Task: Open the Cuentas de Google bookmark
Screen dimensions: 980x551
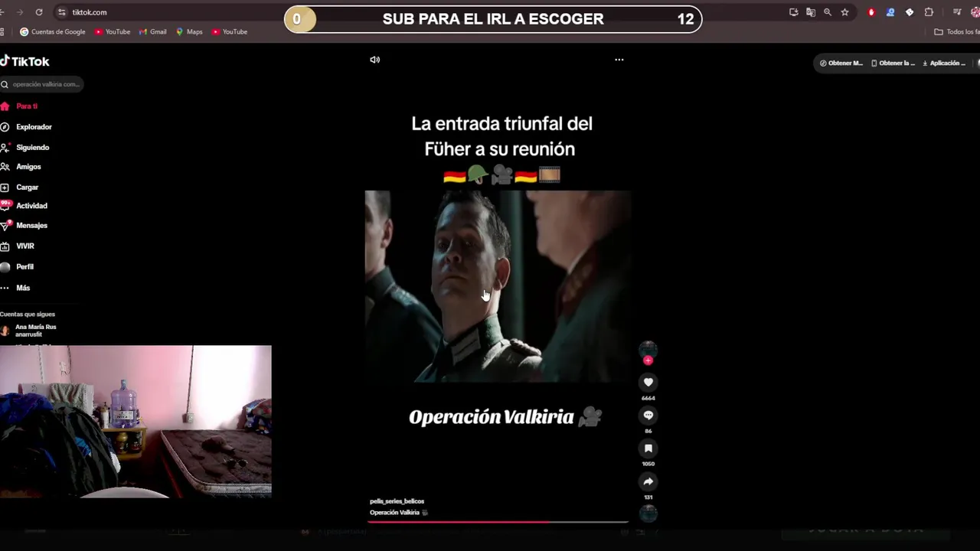Action: [x=53, y=32]
